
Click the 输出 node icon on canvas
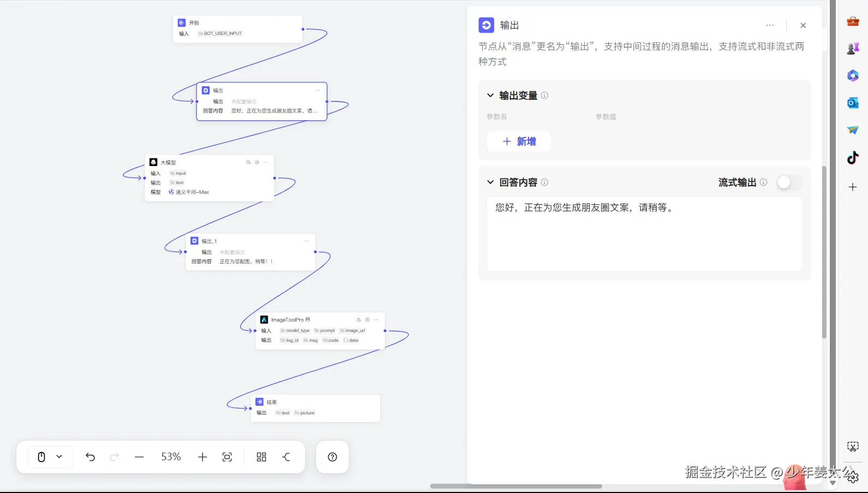coord(206,91)
